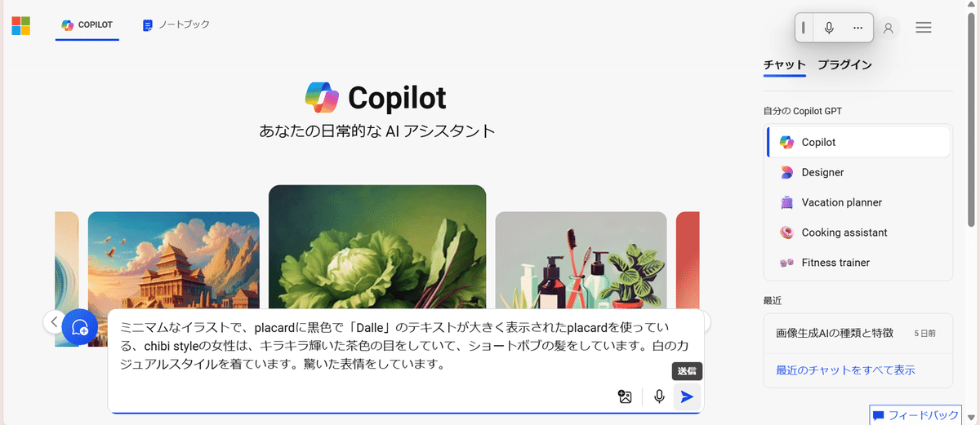980x425 pixels.
Task: Add an image using the image upload icon
Action: (625, 396)
